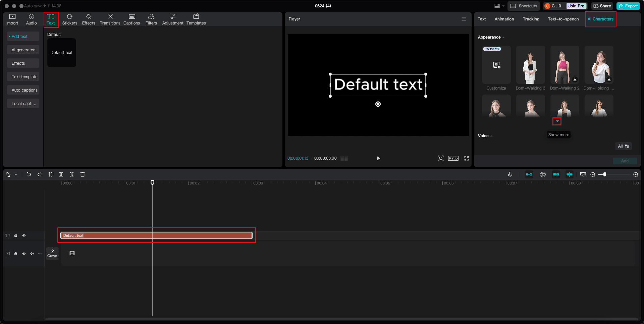Screen dimensions: 644x324
Task: Delete the selected clip with trash icon
Action: pos(83,174)
